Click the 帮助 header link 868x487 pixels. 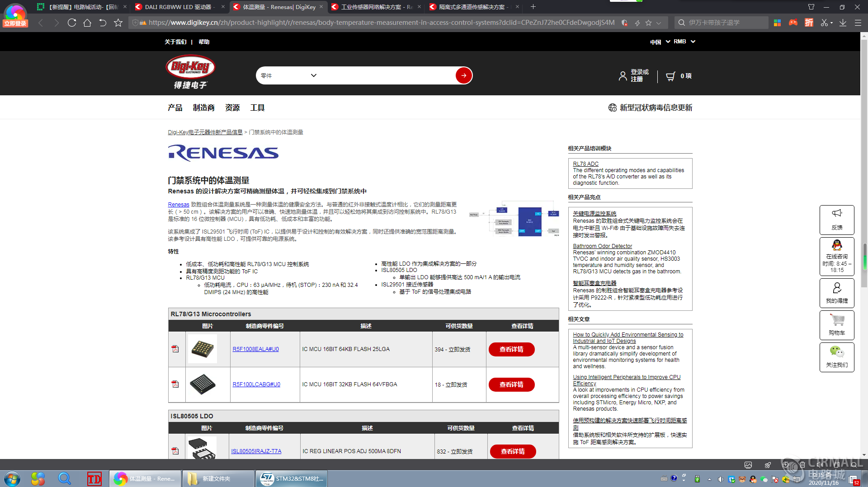click(x=204, y=42)
